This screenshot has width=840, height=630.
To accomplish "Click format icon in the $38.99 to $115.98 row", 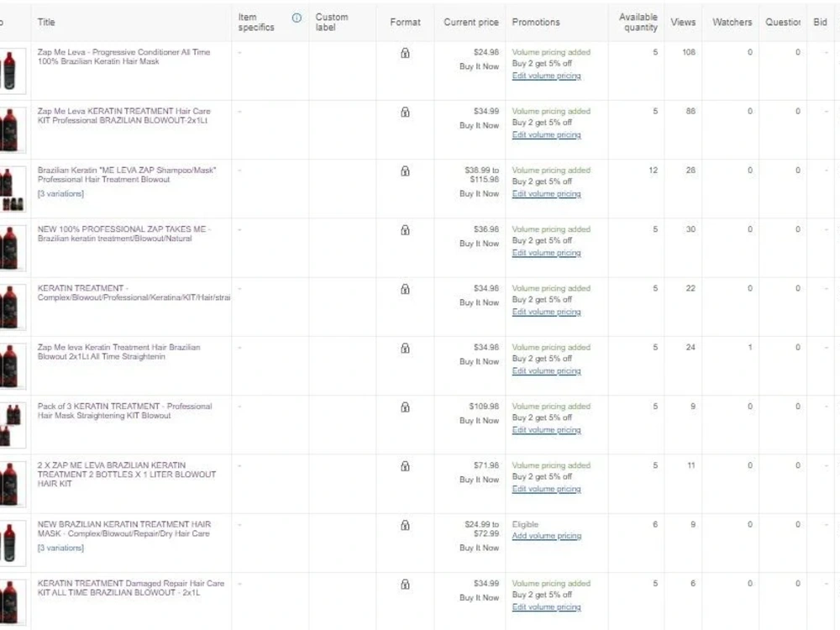I will click(405, 171).
